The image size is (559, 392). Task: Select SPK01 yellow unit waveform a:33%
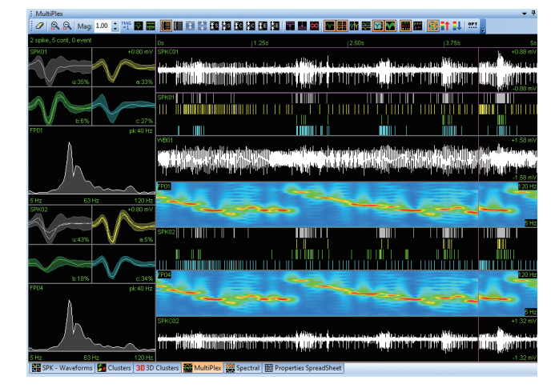click(x=123, y=67)
